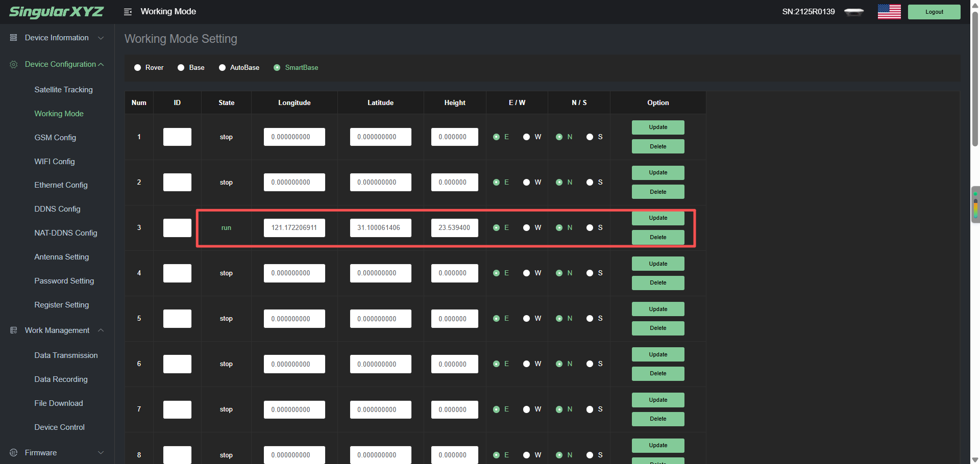Click Delete for row 7
Image resolution: width=980 pixels, height=464 pixels.
click(658, 419)
